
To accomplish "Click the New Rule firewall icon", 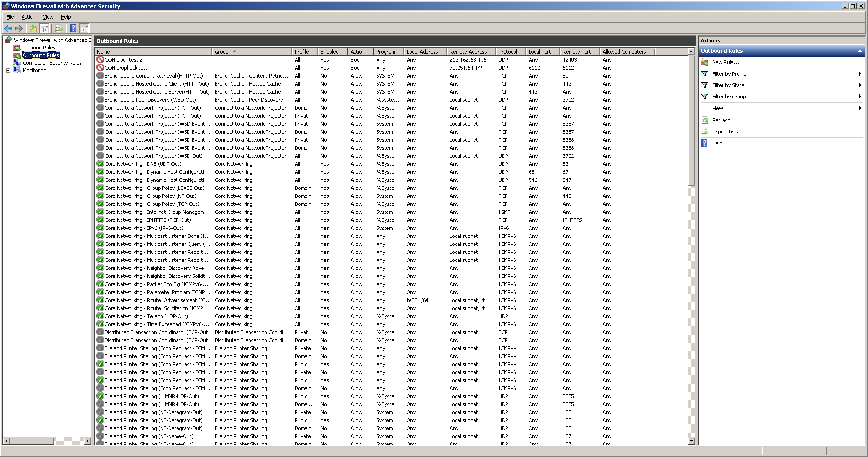I will point(705,62).
